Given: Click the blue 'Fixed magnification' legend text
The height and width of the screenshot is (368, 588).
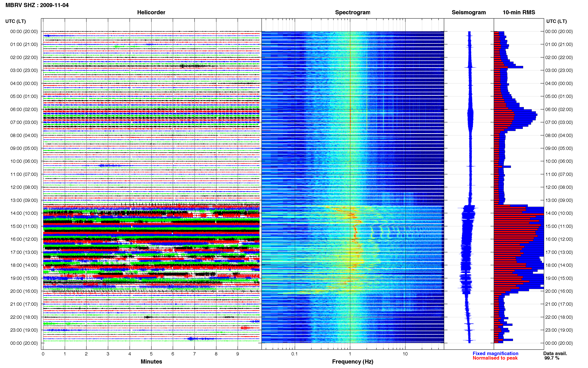Looking at the screenshot, I should [495, 353].
